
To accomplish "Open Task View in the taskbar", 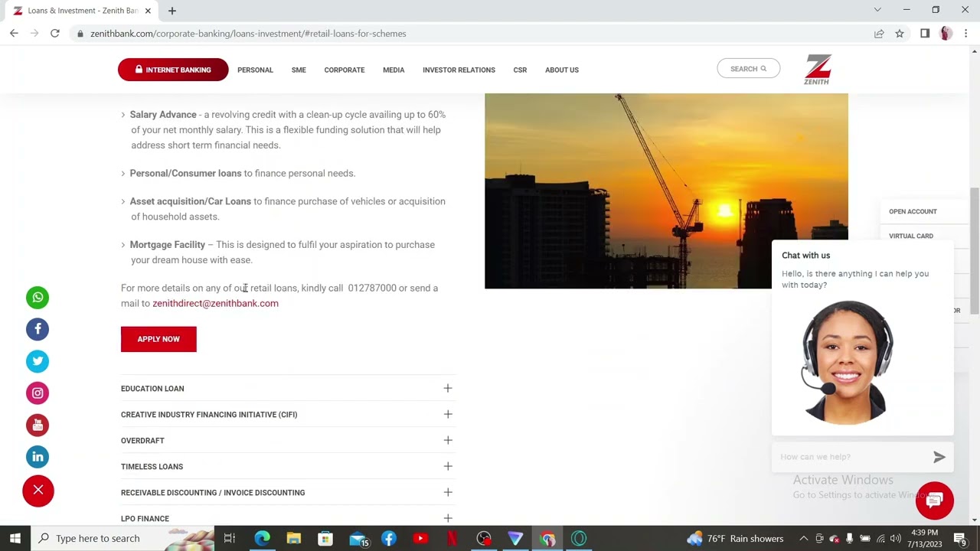I will [x=229, y=538].
